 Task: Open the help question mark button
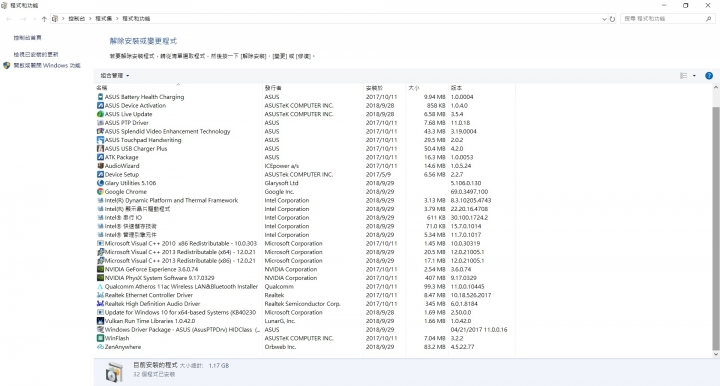coord(709,76)
